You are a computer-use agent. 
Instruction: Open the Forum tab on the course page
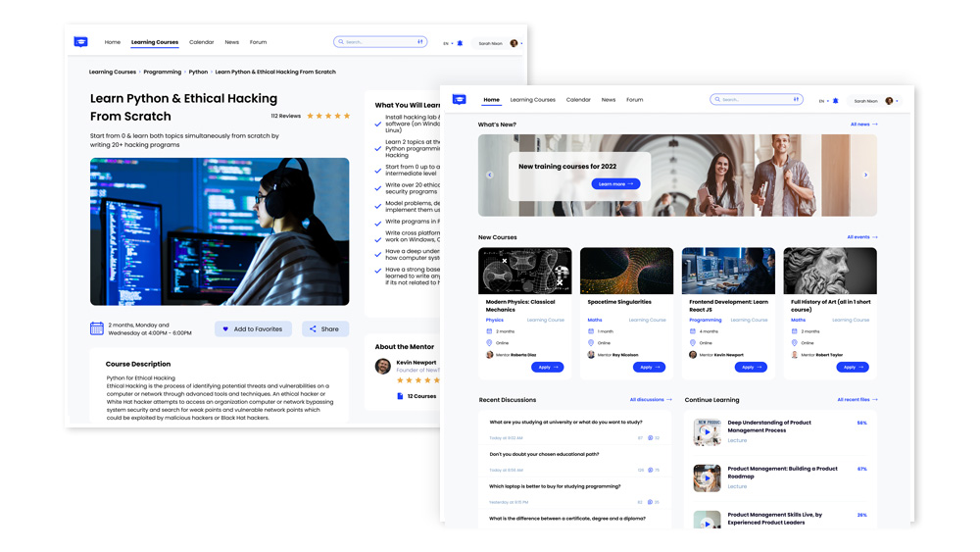(x=258, y=42)
